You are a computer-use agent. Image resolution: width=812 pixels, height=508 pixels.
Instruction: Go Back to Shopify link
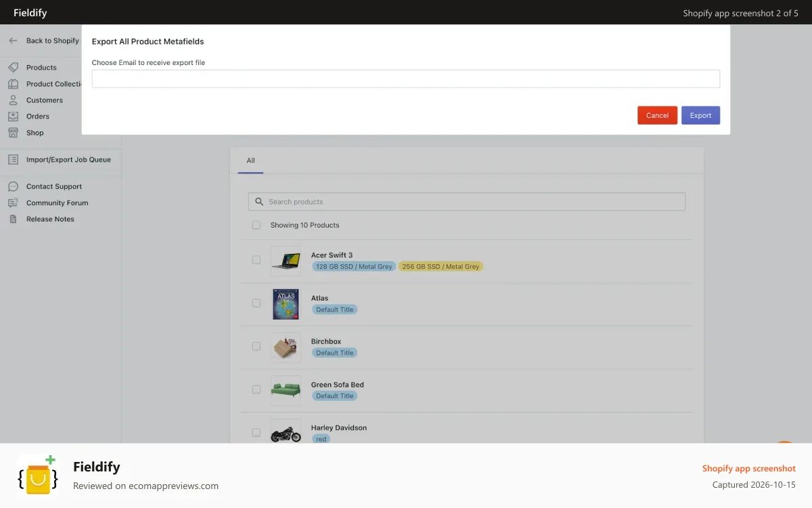(x=53, y=41)
